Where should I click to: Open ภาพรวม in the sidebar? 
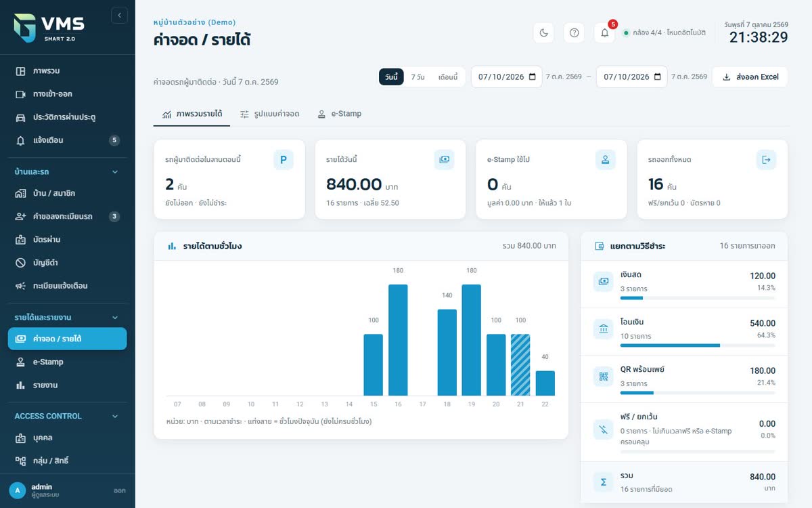tap(68, 71)
